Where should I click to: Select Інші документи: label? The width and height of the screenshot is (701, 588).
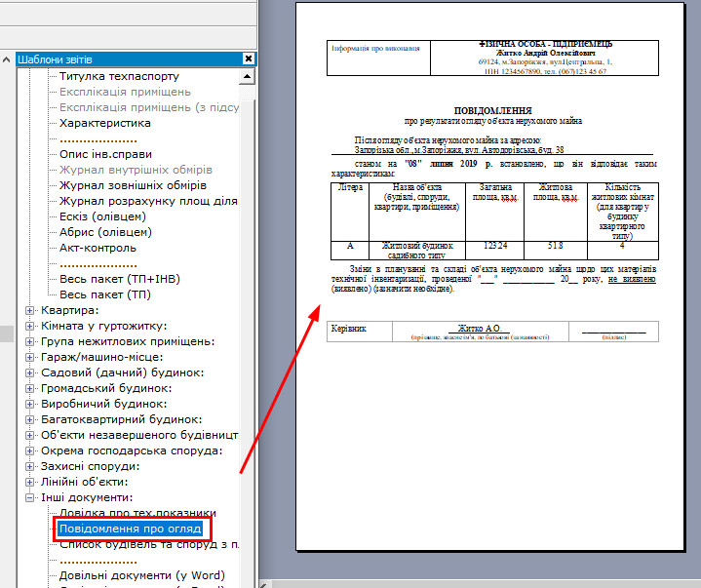click(87, 497)
